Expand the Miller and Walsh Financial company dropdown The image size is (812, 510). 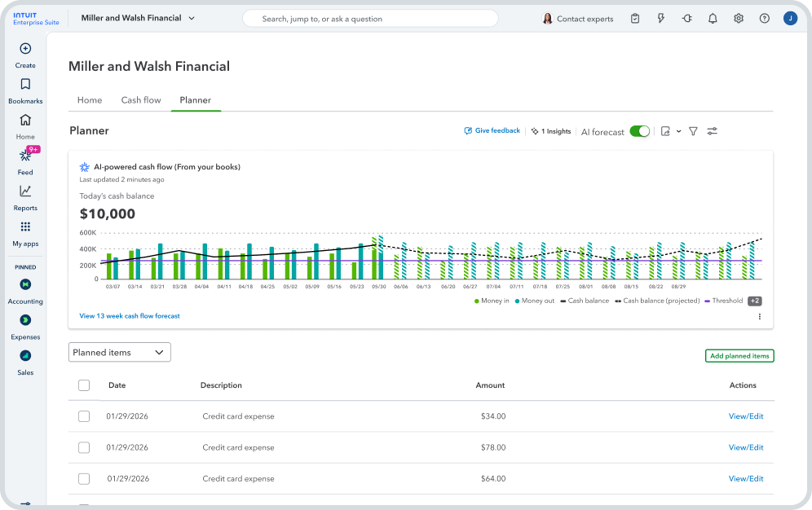192,18
